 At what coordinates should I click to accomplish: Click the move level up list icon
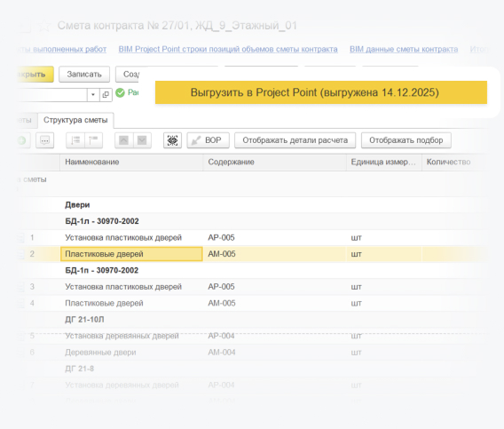(x=93, y=140)
